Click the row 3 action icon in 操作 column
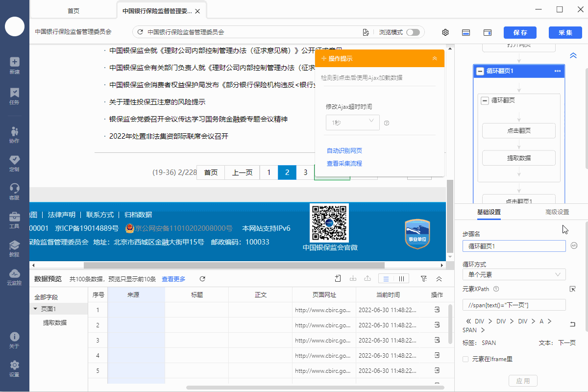Screen dimensions: 588x392 437,340
